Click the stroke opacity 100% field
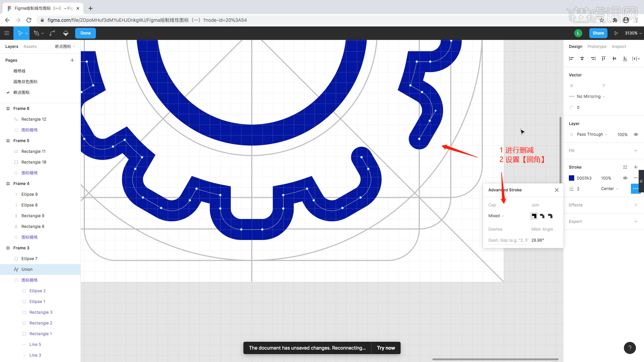644x362 pixels. tap(606, 178)
